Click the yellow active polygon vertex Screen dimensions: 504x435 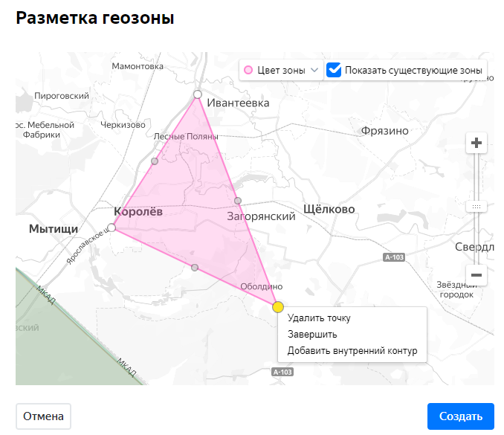click(277, 306)
